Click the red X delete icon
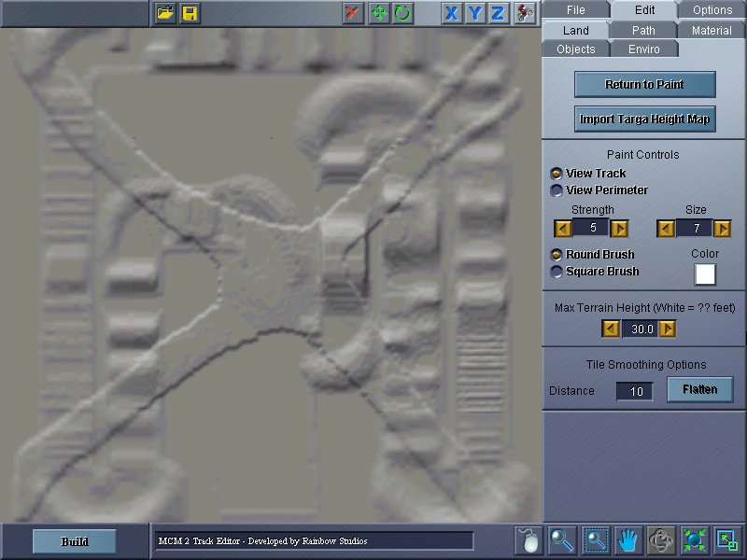The height and width of the screenshot is (560, 747). pyautogui.click(x=353, y=13)
